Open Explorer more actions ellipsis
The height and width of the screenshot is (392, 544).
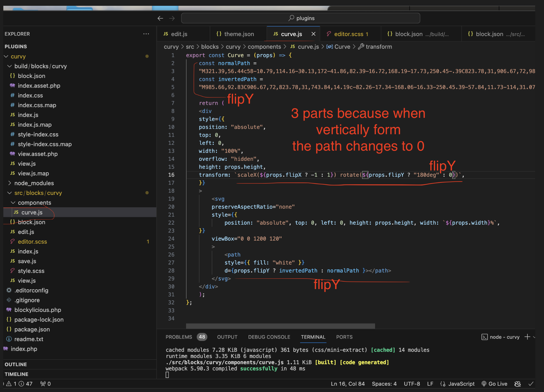pos(146,34)
